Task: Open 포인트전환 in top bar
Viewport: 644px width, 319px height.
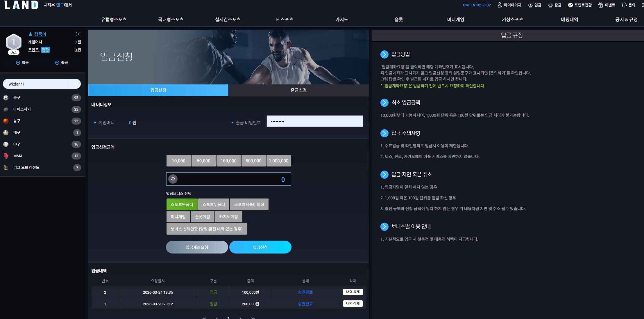Action: pyautogui.click(x=580, y=5)
